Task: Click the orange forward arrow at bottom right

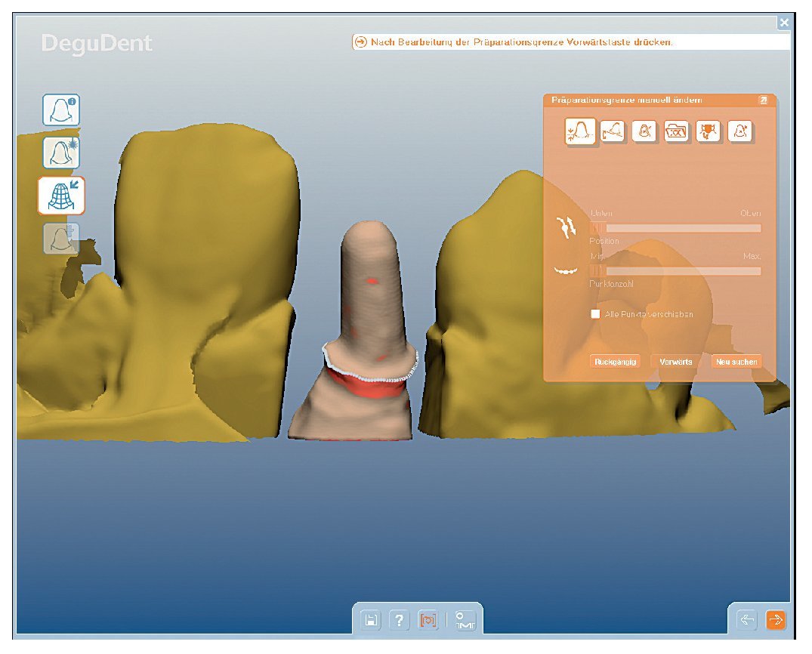Action: (776, 620)
